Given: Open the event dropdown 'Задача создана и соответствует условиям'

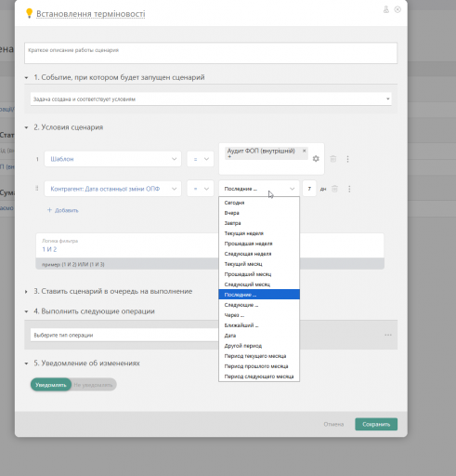Looking at the screenshot, I should [211, 99].
